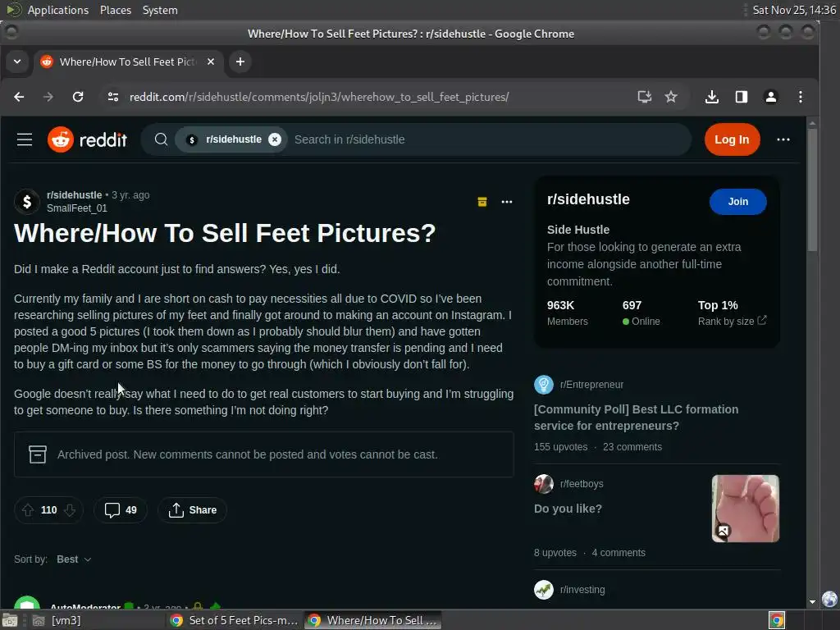The image size is (840, 630).
Task: Click the r/investing community avatar
Action: pos(544,590)
